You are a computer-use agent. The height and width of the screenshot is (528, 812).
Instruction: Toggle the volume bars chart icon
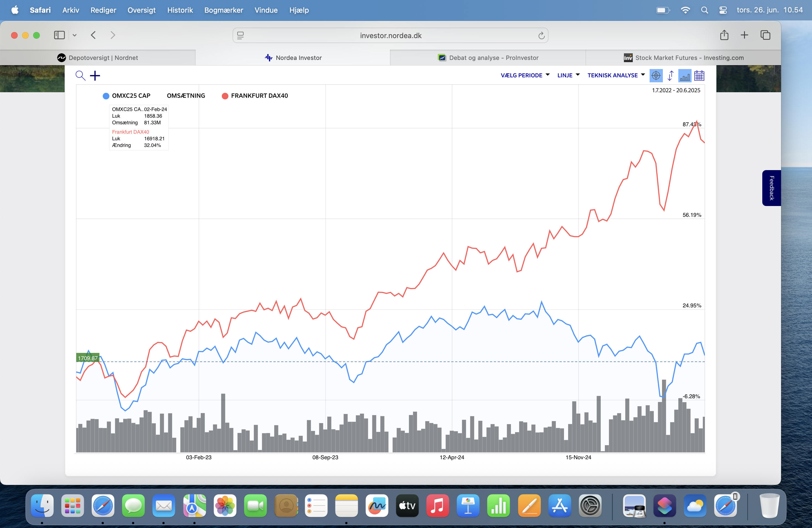685,75
